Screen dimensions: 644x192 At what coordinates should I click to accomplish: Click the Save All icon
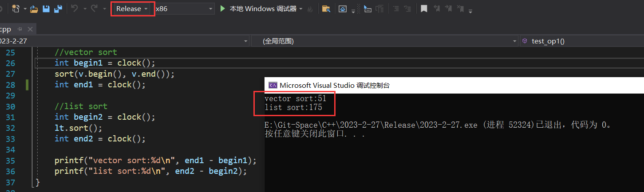(58, 9)
